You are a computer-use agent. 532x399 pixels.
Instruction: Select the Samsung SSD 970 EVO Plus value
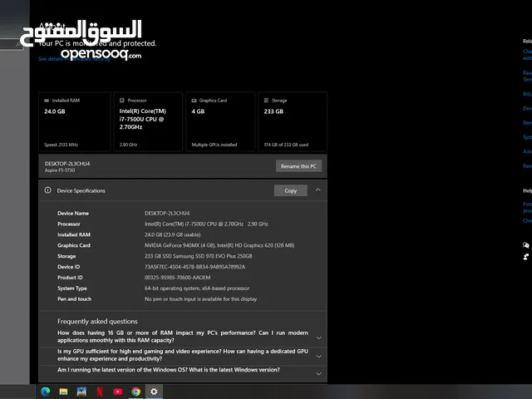tap(198, 256)
